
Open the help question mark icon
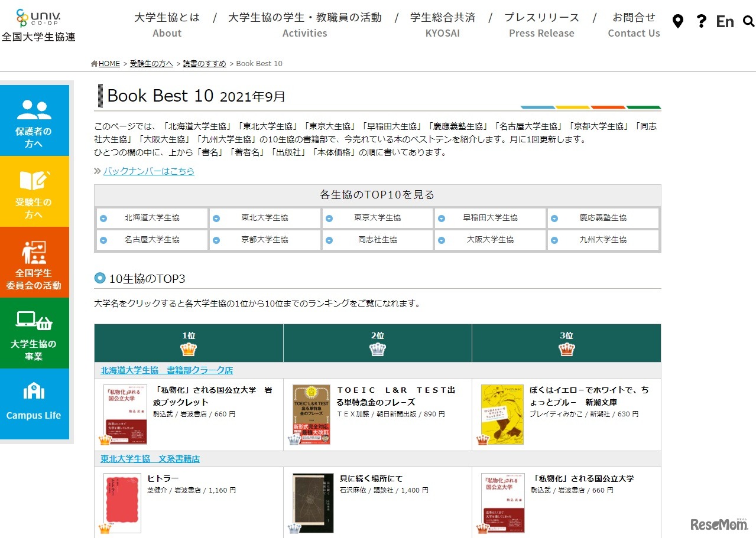(701, 21)
